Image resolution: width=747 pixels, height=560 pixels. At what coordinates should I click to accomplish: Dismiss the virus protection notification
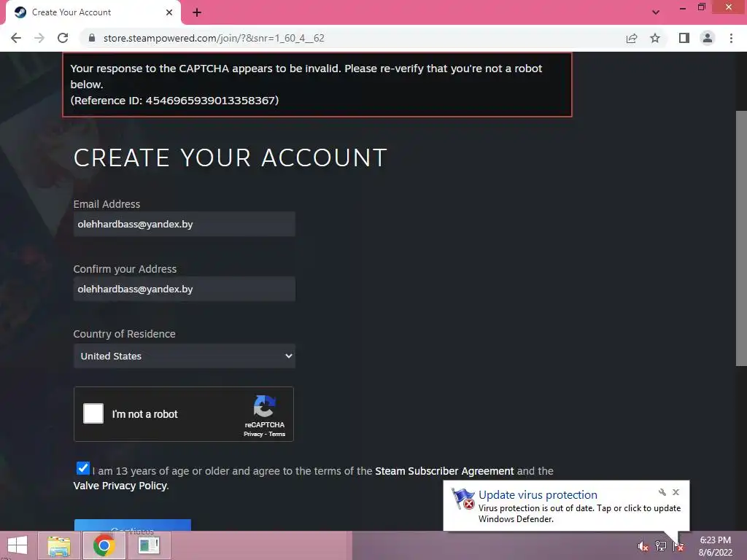point(676,492)
